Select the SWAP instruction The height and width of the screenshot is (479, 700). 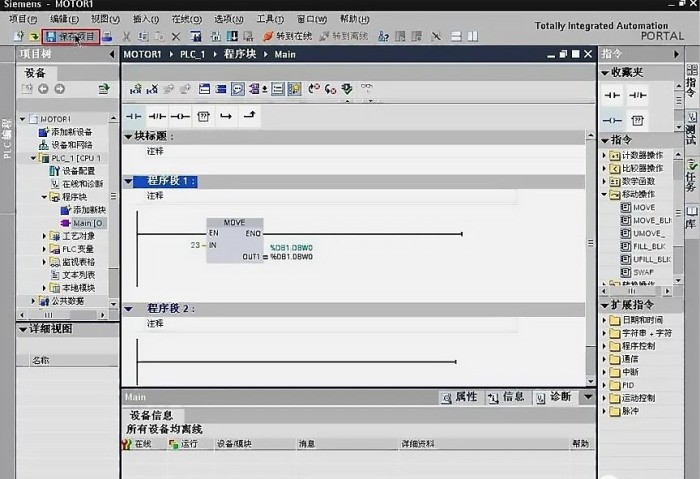click(638, 272)
